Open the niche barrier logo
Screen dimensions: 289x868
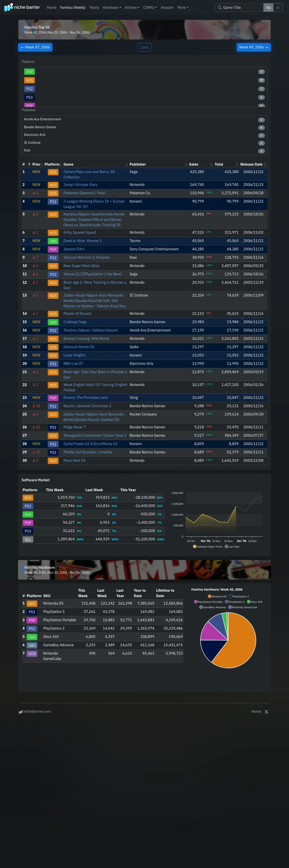pos(22,7)
